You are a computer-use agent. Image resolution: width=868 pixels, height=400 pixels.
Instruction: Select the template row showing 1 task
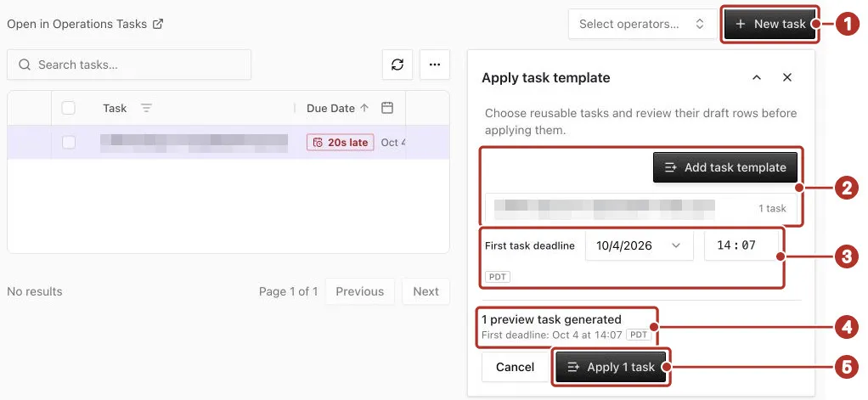pyautogui.click(x=641, y=208)
